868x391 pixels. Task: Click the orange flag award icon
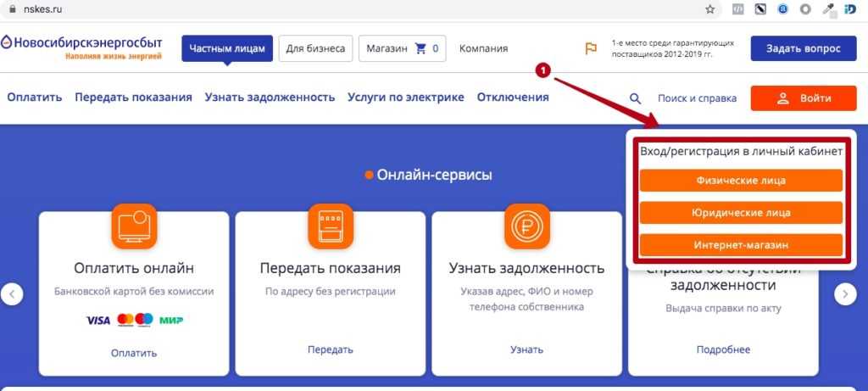point(591,48)
